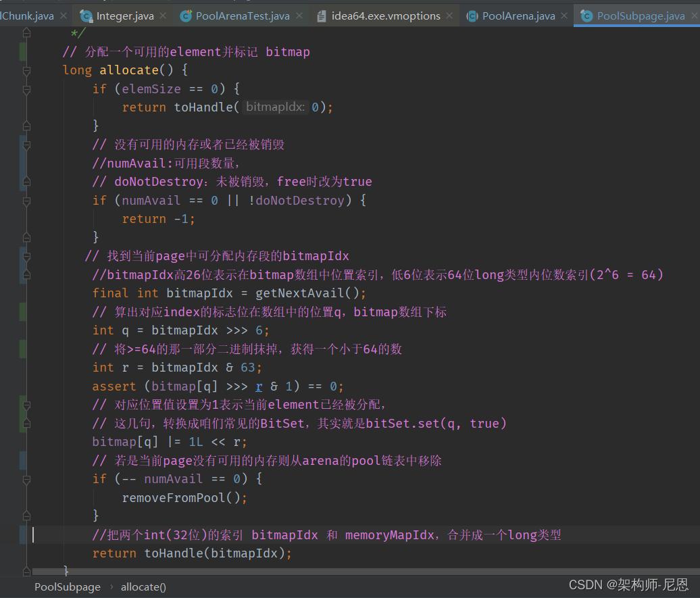700x598 pixels.
Task: Collapse the allocate() method fold marker
Action: [26, 70]
